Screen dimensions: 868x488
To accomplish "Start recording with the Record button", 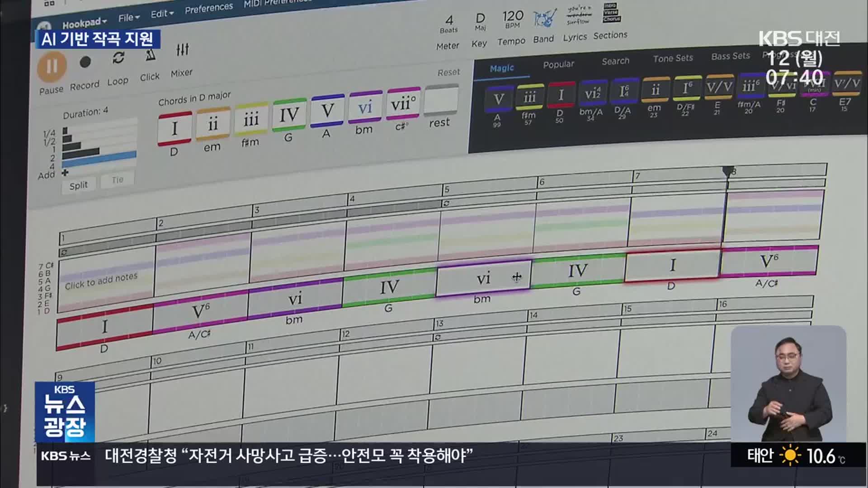I will (x=85, y=62).
